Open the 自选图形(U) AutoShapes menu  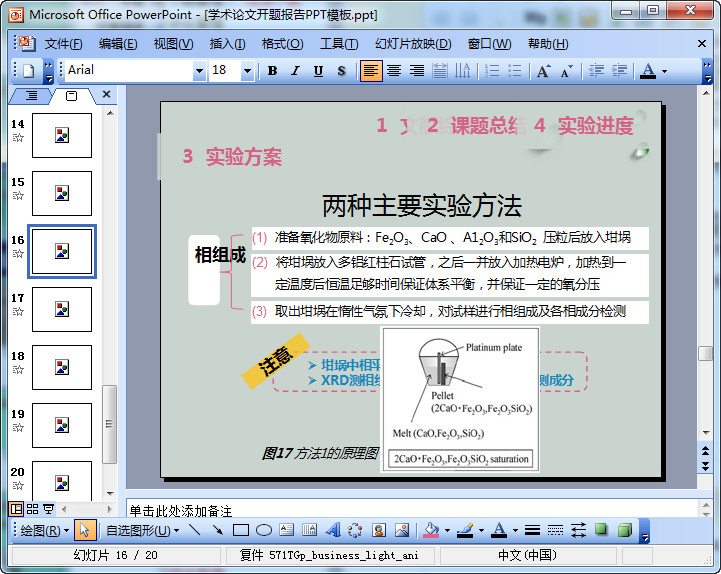[142, 531]
